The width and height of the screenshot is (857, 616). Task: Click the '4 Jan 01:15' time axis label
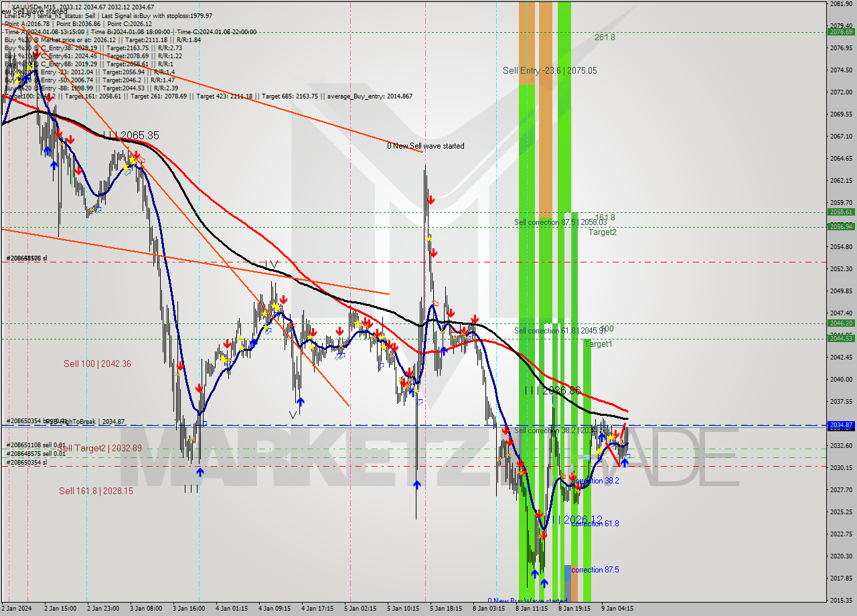[231, 609]
